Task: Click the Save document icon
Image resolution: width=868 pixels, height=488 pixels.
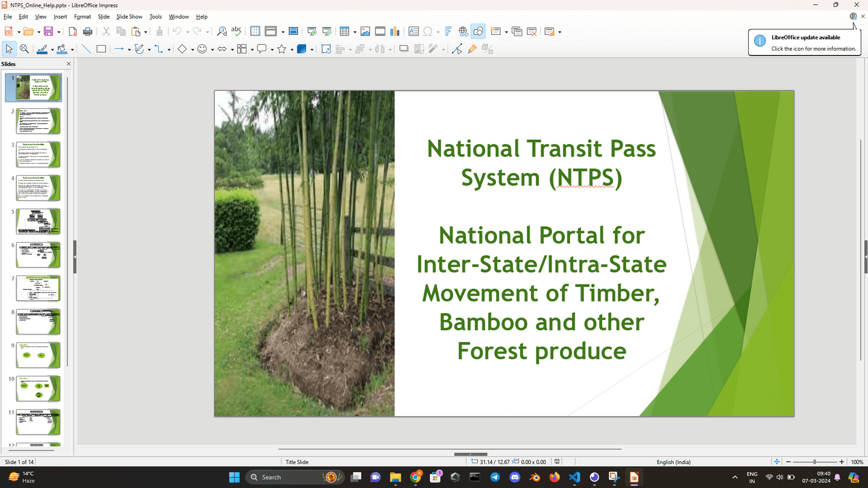Action: click(48, 31)
